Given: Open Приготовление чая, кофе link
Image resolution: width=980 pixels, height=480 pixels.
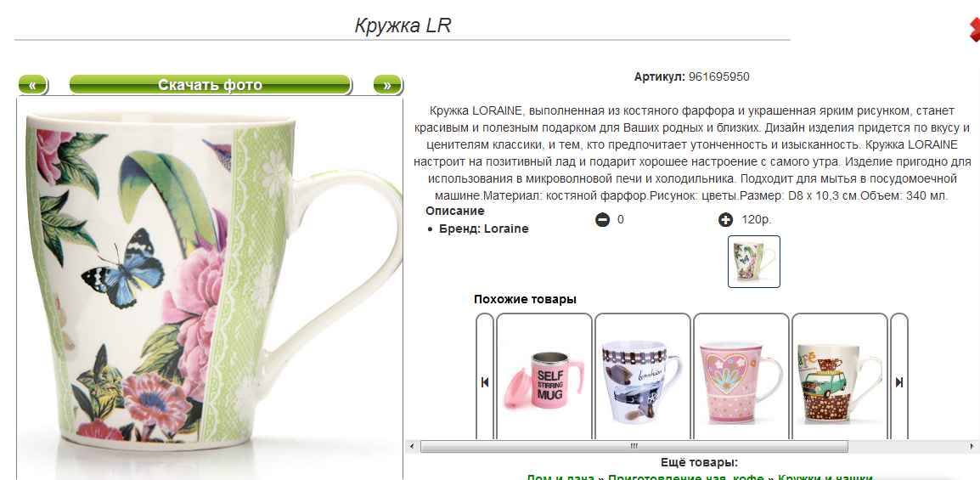Looking at the screenshot, I should click(685, 477).
